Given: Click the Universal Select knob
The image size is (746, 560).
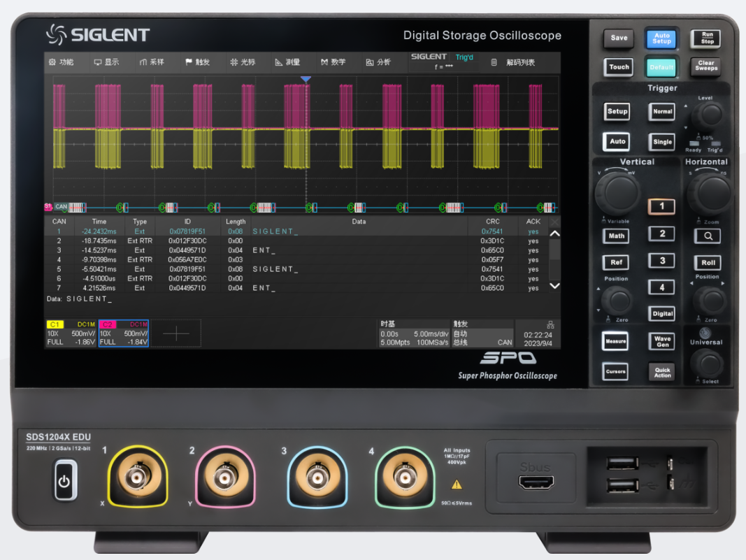Looking at the screenshot, I should [x=708, y=364].
